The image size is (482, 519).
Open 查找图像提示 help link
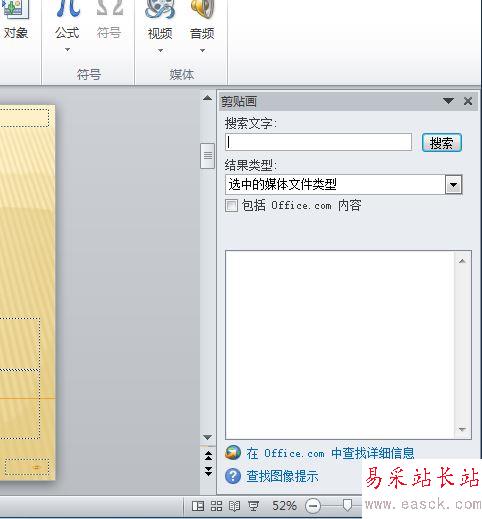click(x=282, y=476)
